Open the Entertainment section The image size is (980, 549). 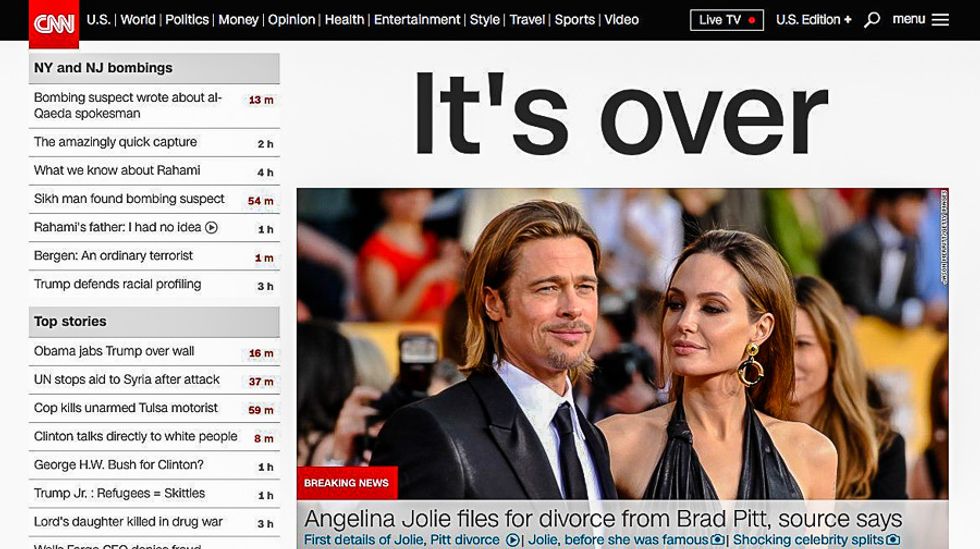[417, 20]
